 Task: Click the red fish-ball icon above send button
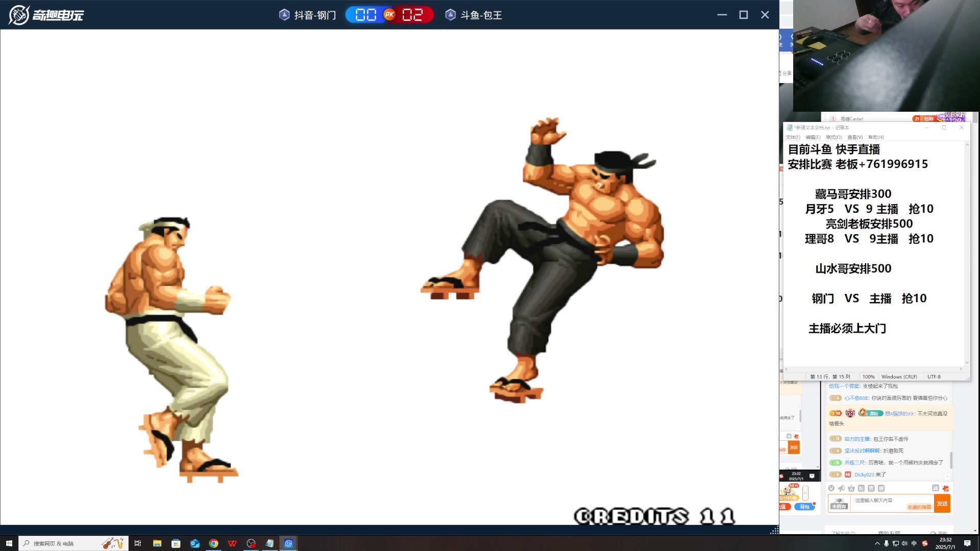(945, 488)
